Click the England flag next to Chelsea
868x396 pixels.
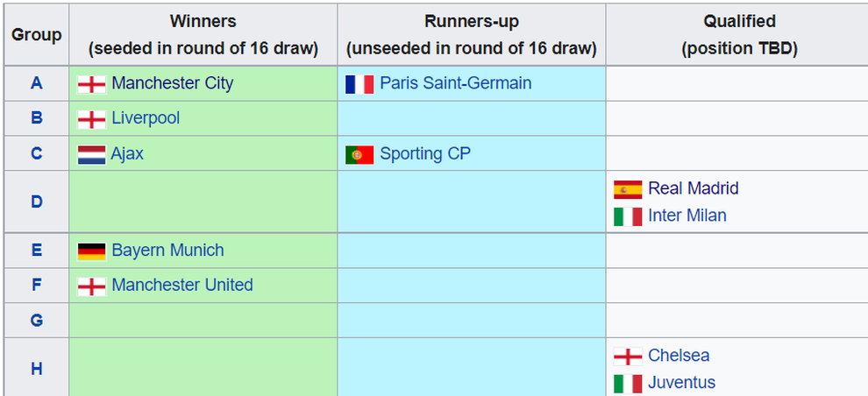pos(628,357)
